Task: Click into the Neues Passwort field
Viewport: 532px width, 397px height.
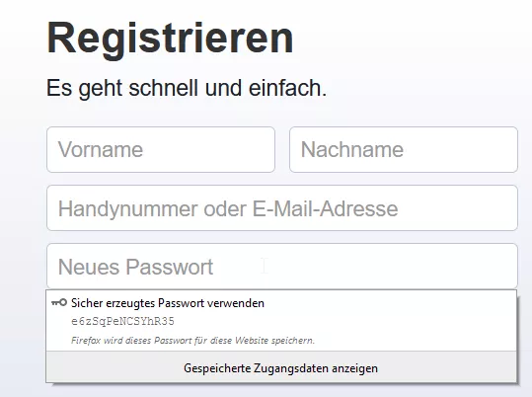Action: 282,267
